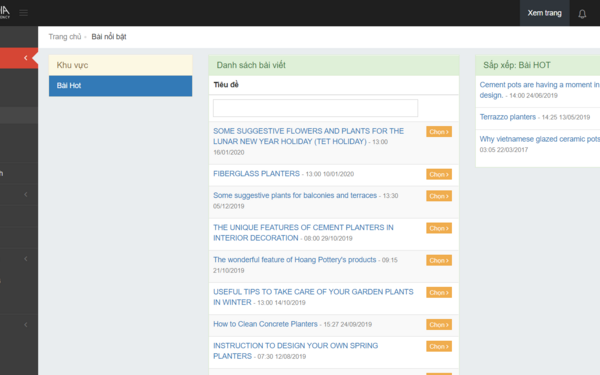Open How to Clean Concrete Planters link
Image resolution: width=600 pixels, height=375 pixels.
point(265,324)
